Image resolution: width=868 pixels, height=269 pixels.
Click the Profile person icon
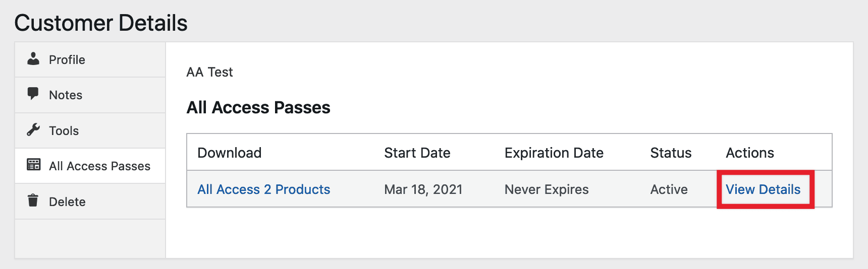coord(33,59)
